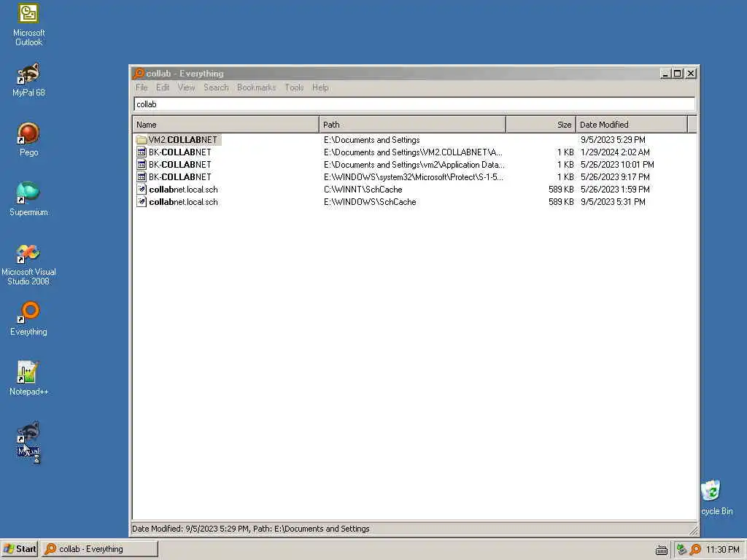747x560 pixels.
Task: Click the Everything tray icon
Action: coord(695,549)
